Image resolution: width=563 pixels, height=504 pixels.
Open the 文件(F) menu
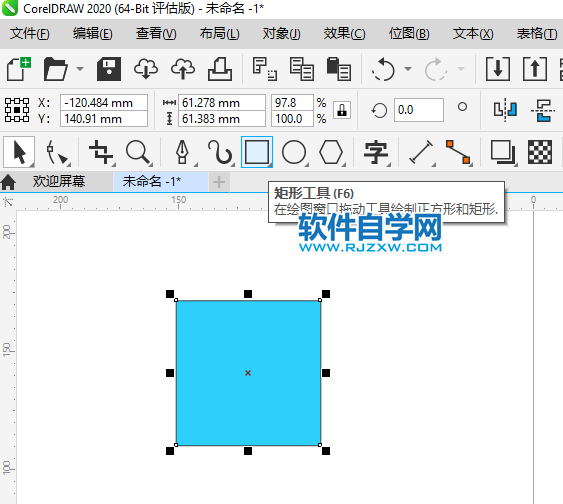(x=30, y=34)
